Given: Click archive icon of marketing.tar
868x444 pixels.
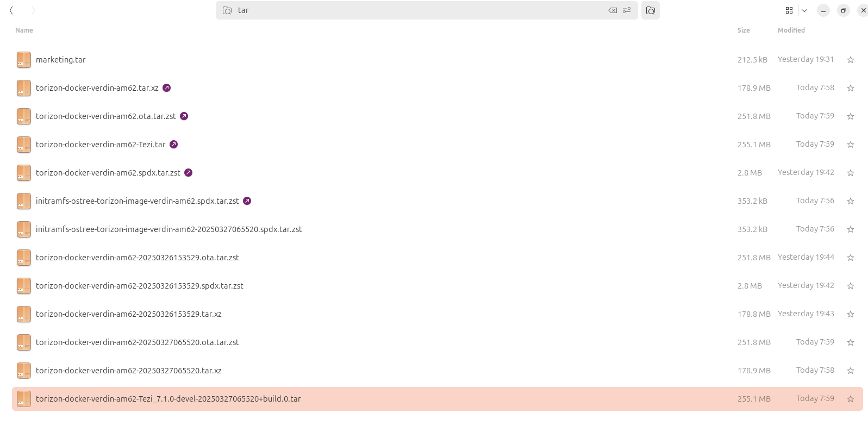Looking at the screenshot, I should [24, 60].
